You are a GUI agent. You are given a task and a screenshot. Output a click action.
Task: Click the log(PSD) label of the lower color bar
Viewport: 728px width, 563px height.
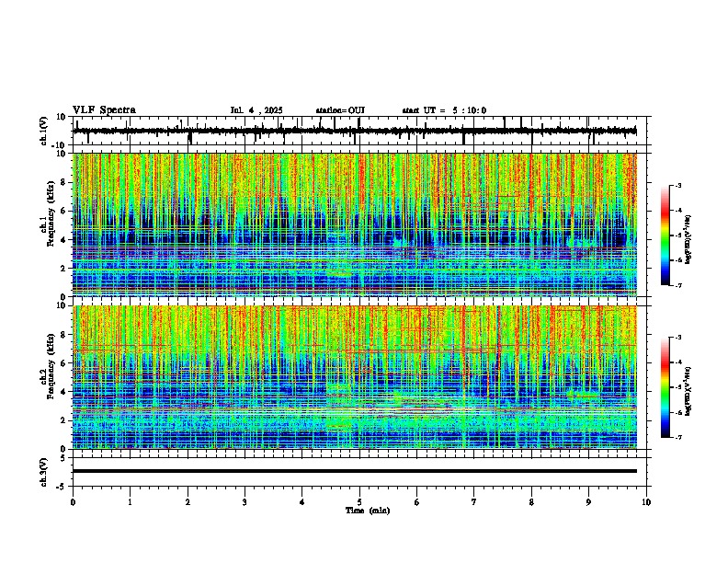(688, 391)
